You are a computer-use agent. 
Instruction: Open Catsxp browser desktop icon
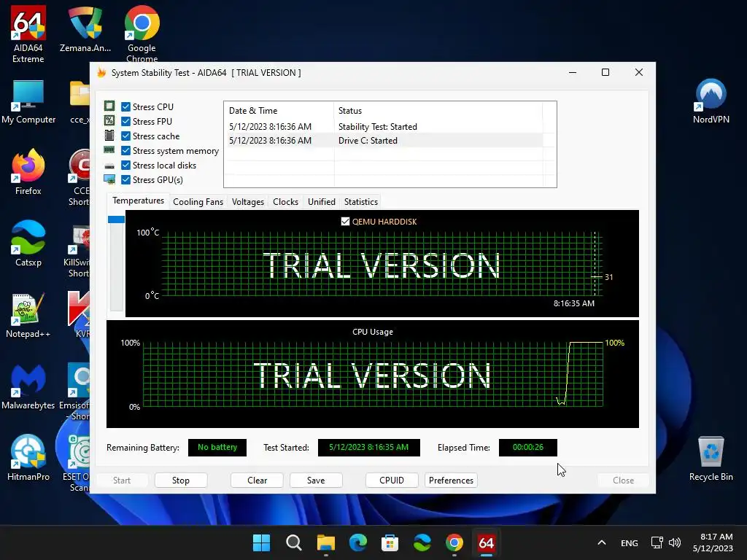point(28,244)
